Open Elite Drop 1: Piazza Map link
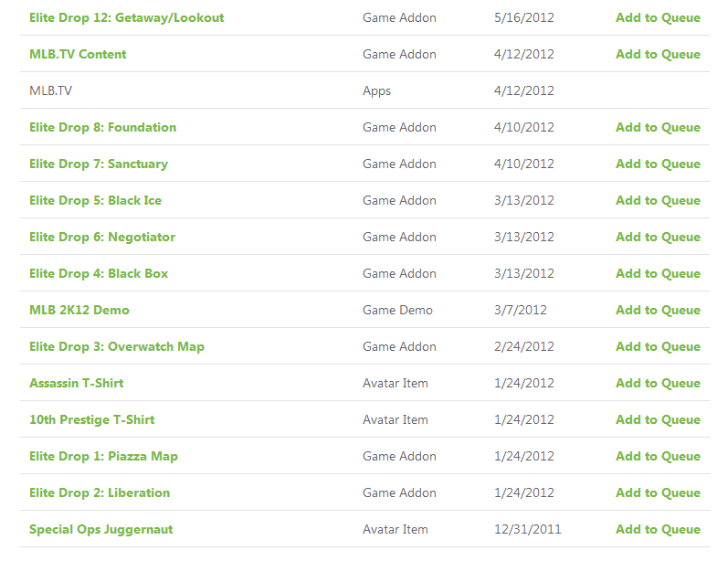This screenshot has width=728, height=561. click(x=103, y=457)
